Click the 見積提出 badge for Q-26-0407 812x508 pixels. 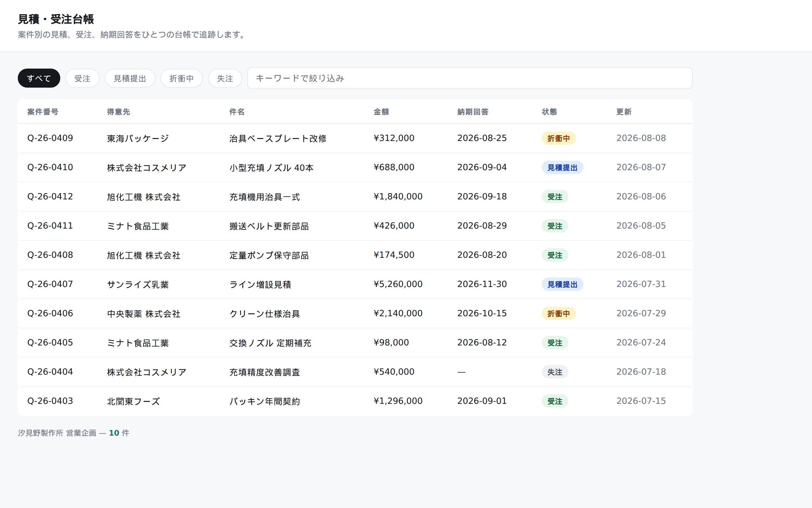562,284
